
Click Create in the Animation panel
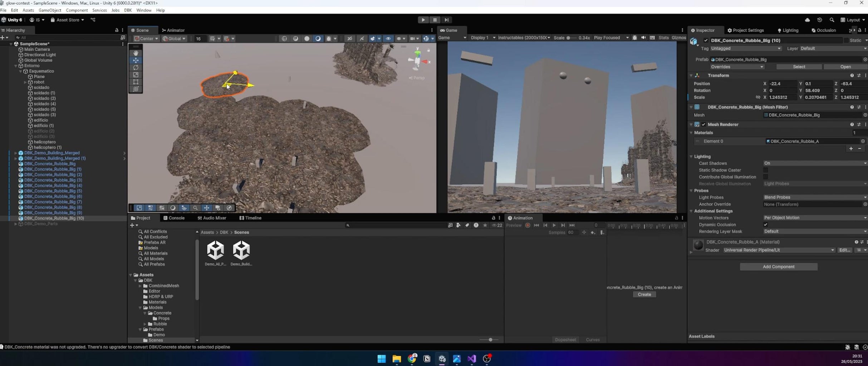coord(644,295)
